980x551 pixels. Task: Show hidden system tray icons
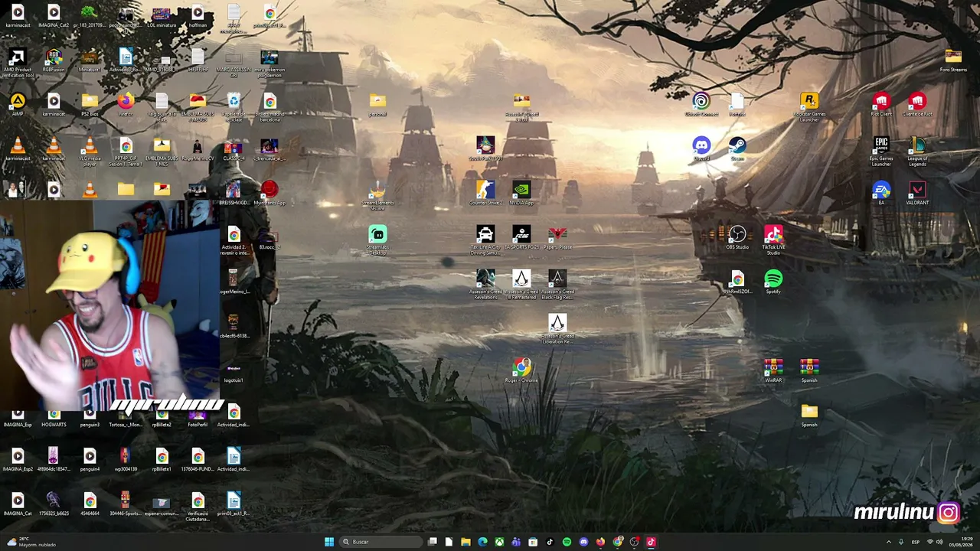point(889,542)
